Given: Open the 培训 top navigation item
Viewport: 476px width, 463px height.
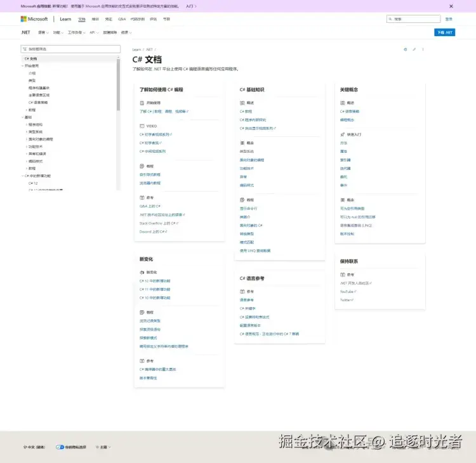Looking at the screenshot, I should click(95, 19).
